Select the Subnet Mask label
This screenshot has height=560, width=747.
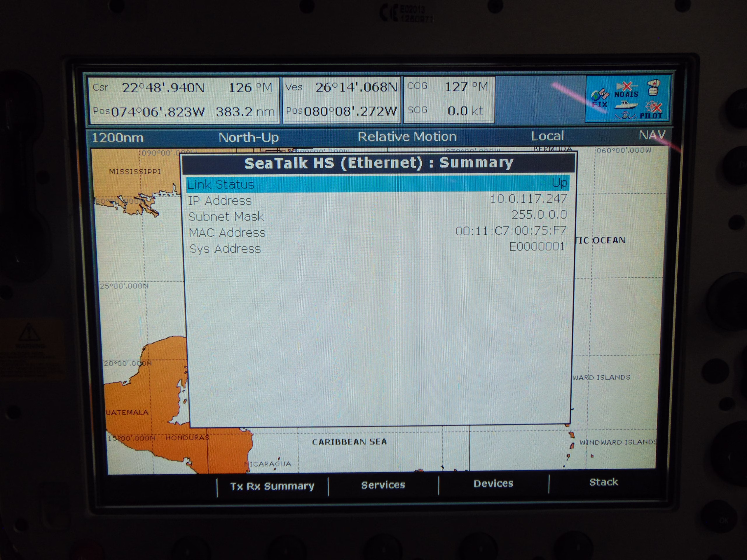[x=226, y=217]
